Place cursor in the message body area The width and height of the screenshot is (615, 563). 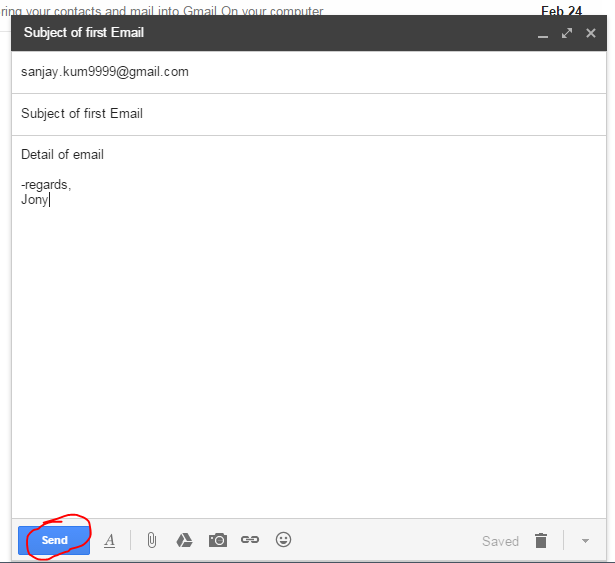pyautogui.click(x=309, y=327)
